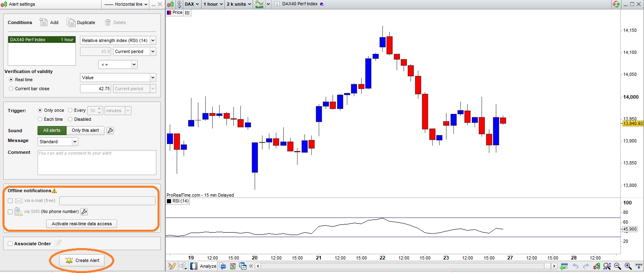
Task: Open sound settings wrench icon
Action: [x=110, y=131]
